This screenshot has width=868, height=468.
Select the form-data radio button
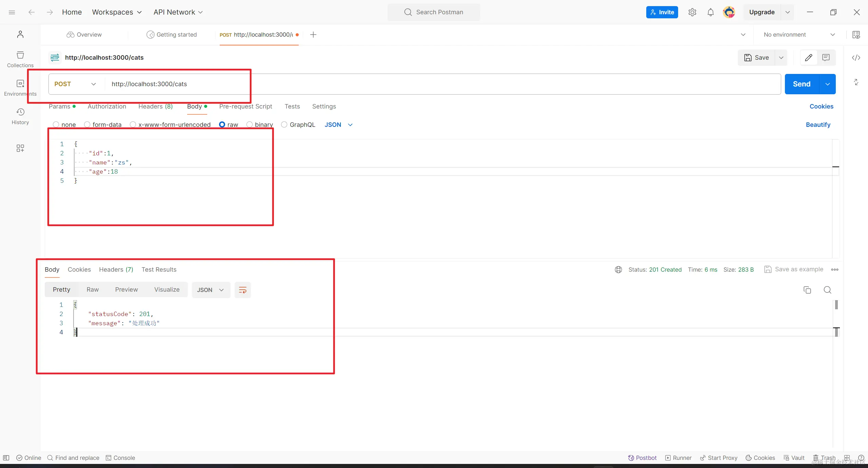pos(87,124)
